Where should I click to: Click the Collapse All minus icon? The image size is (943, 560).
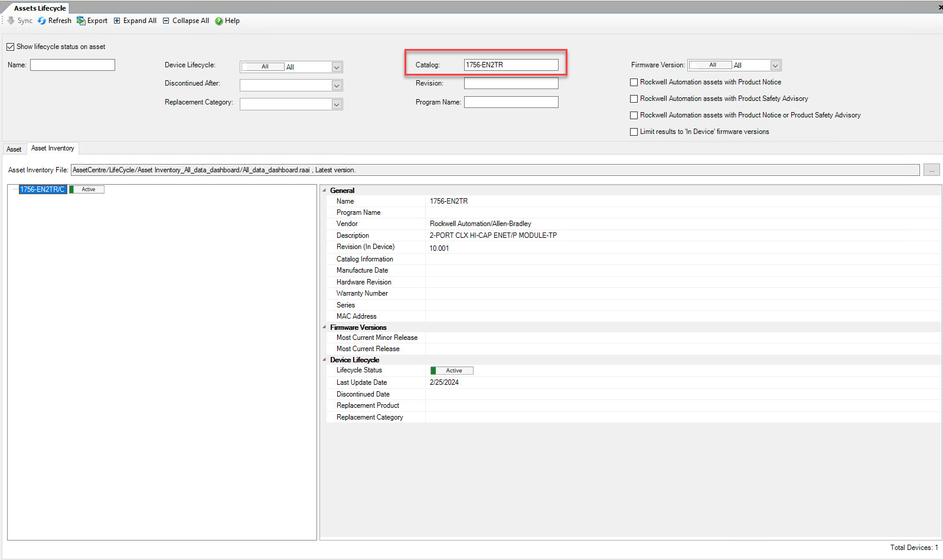pyautogui.click(x=166, y=21)
